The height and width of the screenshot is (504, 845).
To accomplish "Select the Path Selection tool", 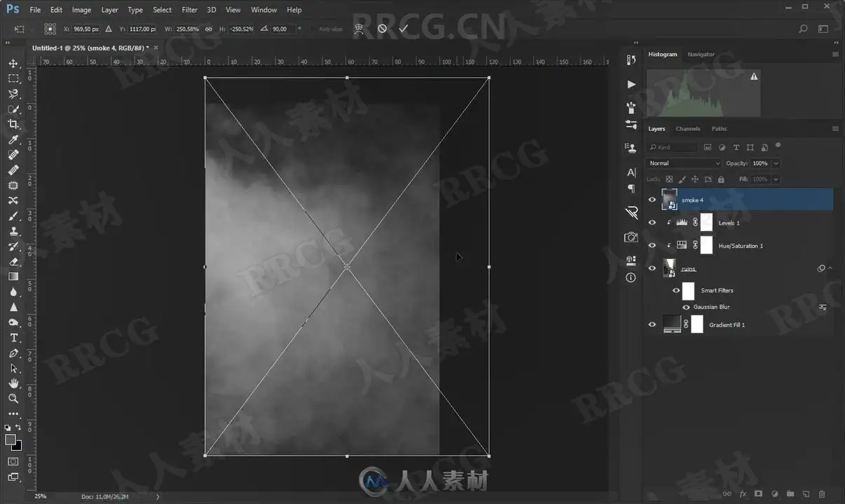I will [x=13, y=368].
